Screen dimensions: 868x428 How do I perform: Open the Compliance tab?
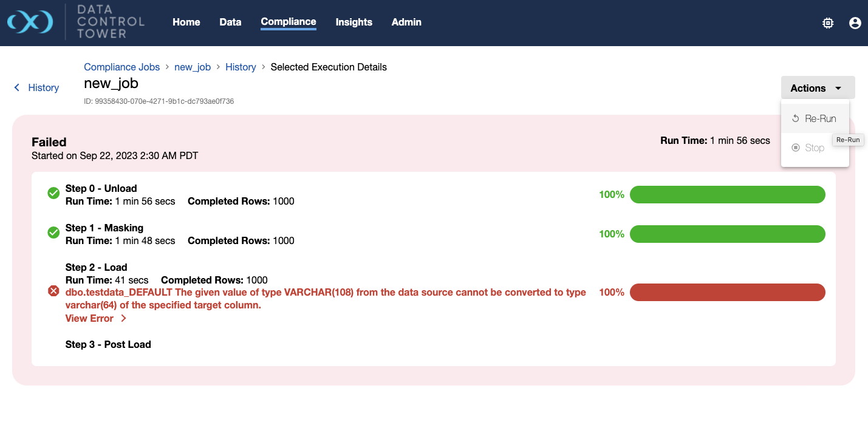288,22
